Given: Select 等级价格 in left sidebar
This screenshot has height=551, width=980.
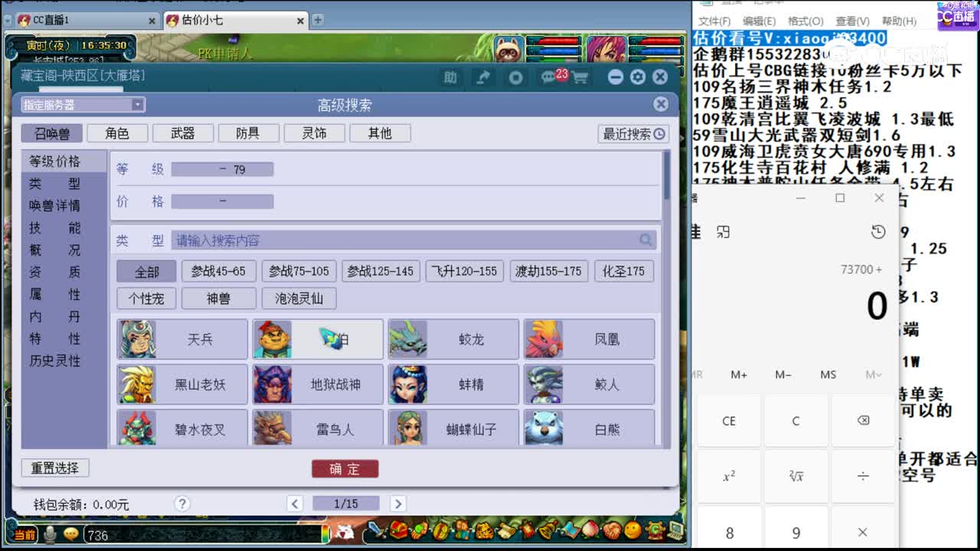Looking at the screenshot, I should pos(64,161).
